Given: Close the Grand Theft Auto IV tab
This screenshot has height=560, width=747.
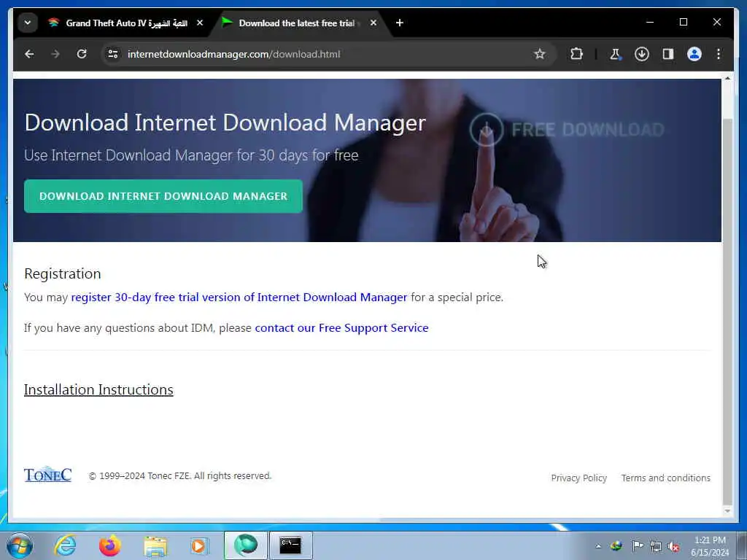Looking at the screenshot, I should coord(200,23).
